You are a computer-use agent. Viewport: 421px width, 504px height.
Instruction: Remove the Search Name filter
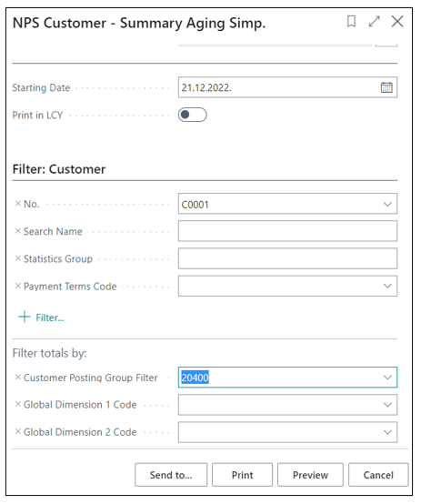[18, 231]
